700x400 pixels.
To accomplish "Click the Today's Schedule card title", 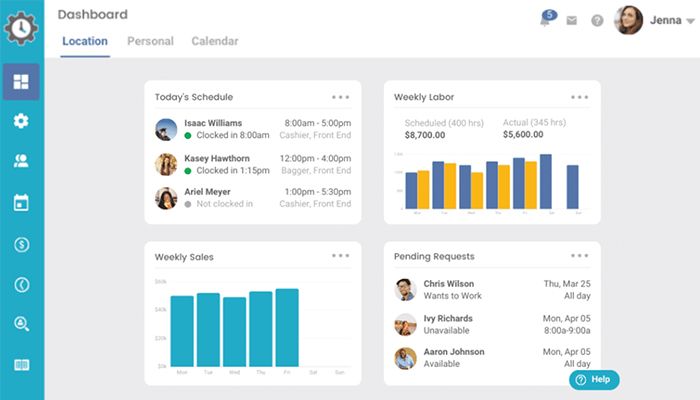I will point(194,97).
